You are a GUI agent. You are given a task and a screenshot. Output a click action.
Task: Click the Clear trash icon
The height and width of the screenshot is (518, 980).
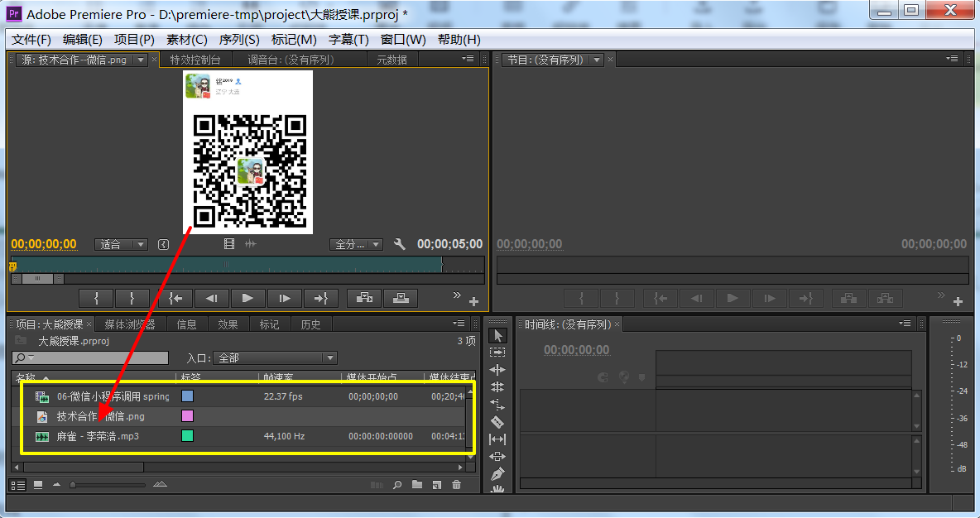click(x=457, y=485)
